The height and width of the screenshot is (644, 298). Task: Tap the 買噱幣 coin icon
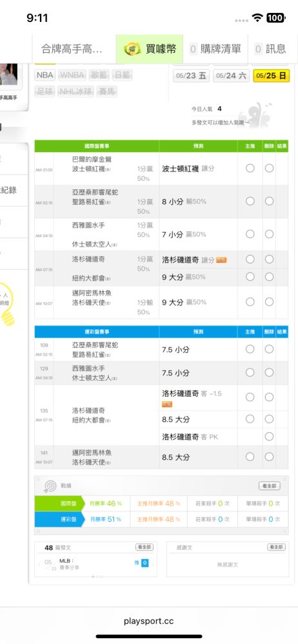[132, 50]
